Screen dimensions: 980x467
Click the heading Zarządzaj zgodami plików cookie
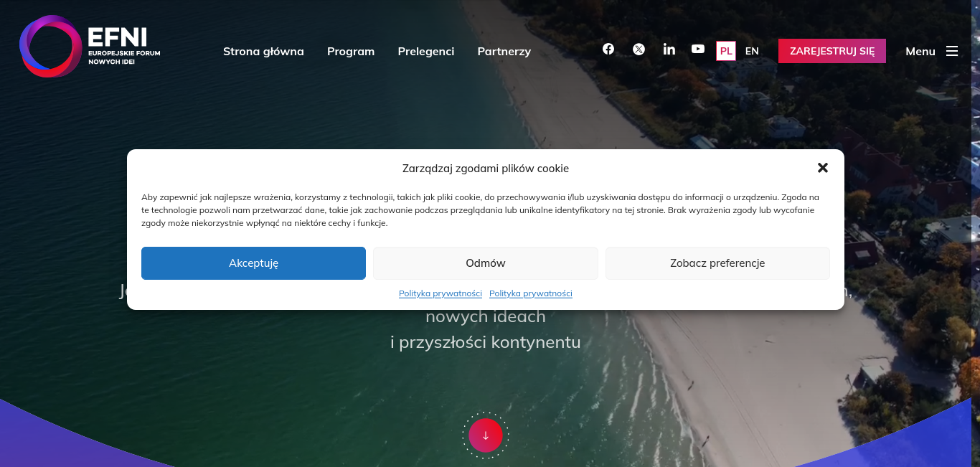pos(486,169)
